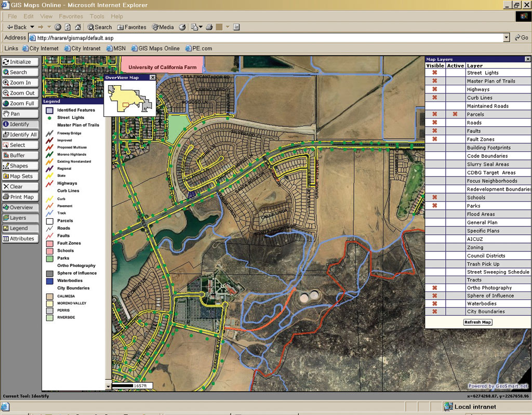
Task: Open the Search tool in sidebar
Action: (x=20, y=72)
